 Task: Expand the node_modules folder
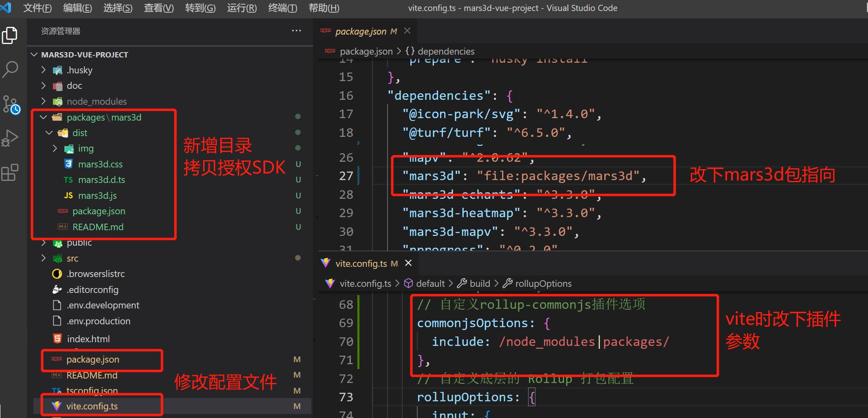(44, 101)
